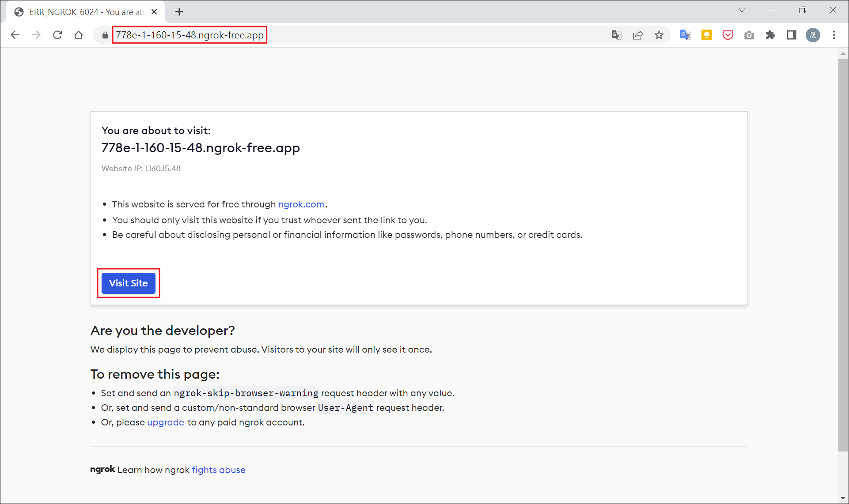Open the Google Translate extension

(x=685, y=35)
